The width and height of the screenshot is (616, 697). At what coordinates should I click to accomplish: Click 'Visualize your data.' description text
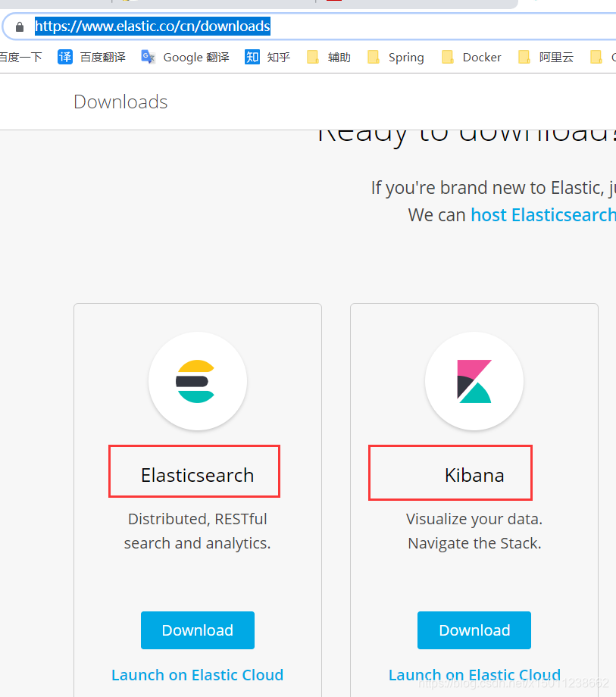[x=474, y=519]
